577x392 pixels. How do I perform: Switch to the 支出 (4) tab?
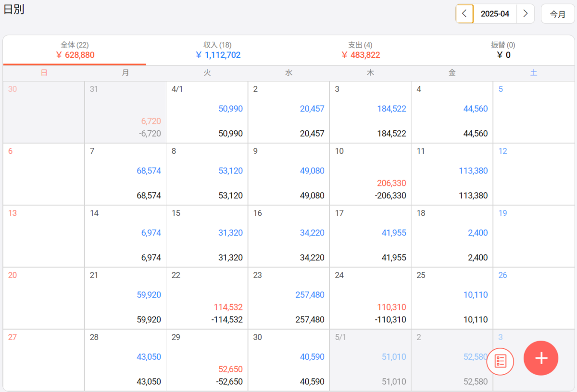361,50
